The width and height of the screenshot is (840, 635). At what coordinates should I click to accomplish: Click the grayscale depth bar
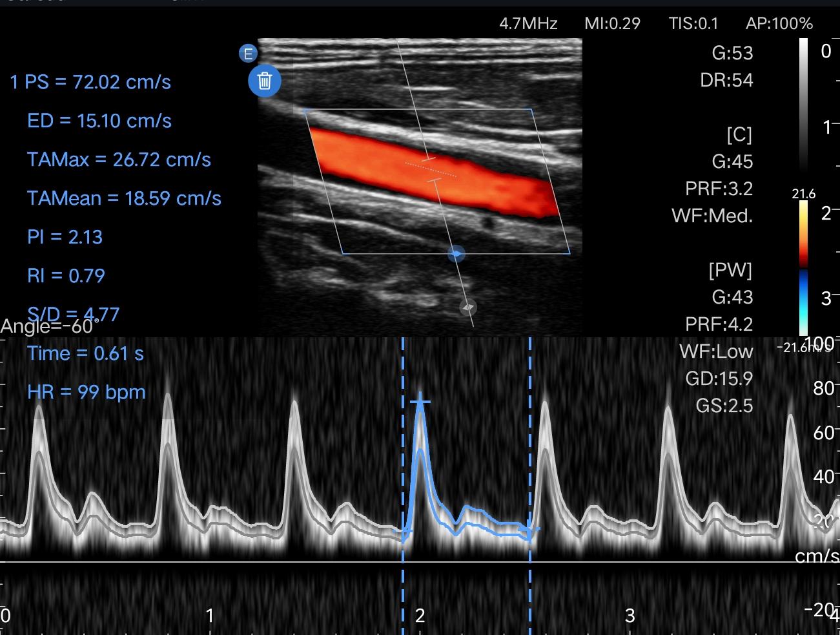pos(803,103)
